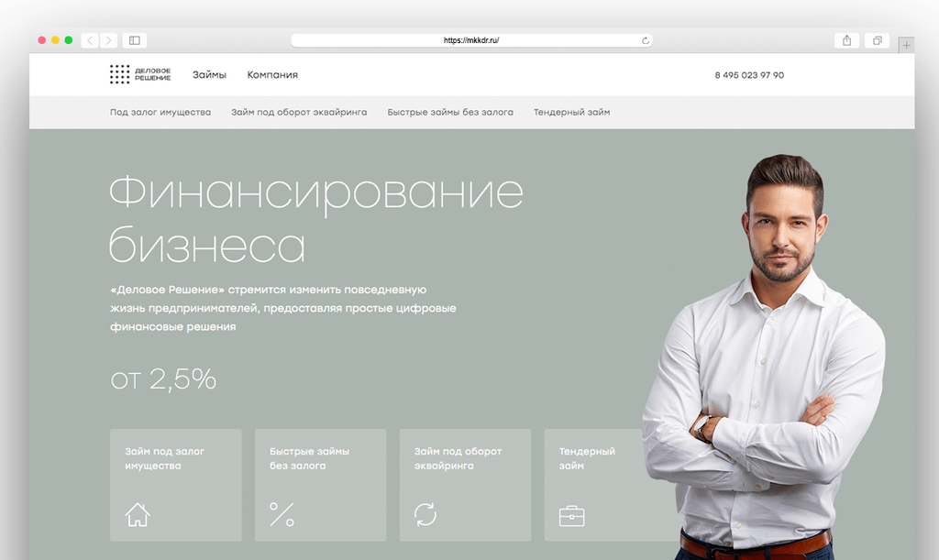The image size is (939, 560).
Task: Show all tabs overview icon
Action: click(877, 40)
